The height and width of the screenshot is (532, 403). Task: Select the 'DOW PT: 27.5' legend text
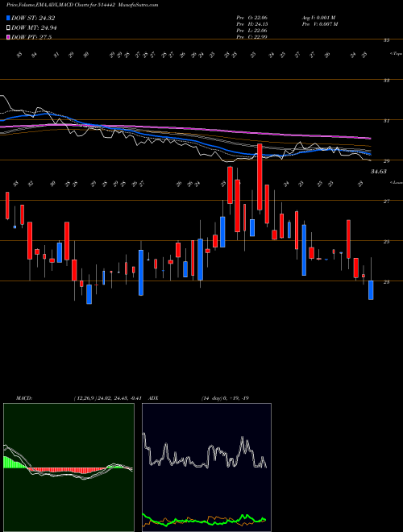click(x=31, y=37)
